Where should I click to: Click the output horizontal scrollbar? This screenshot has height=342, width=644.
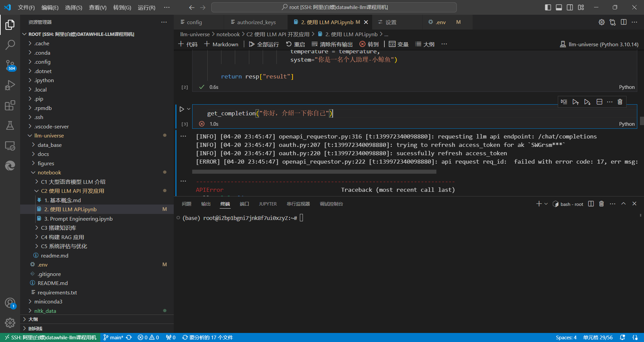(x=314, y=172)
